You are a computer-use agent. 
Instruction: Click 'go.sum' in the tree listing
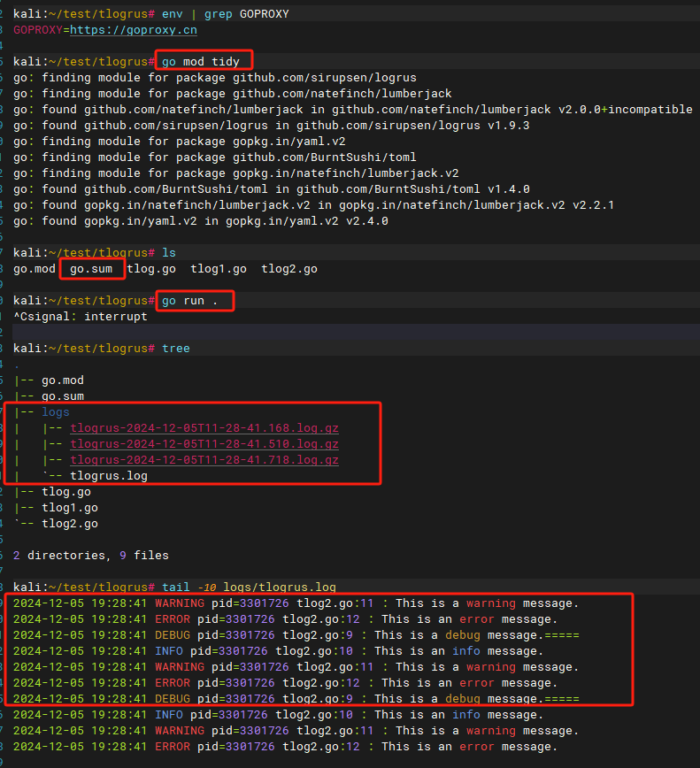pos(63,396)
